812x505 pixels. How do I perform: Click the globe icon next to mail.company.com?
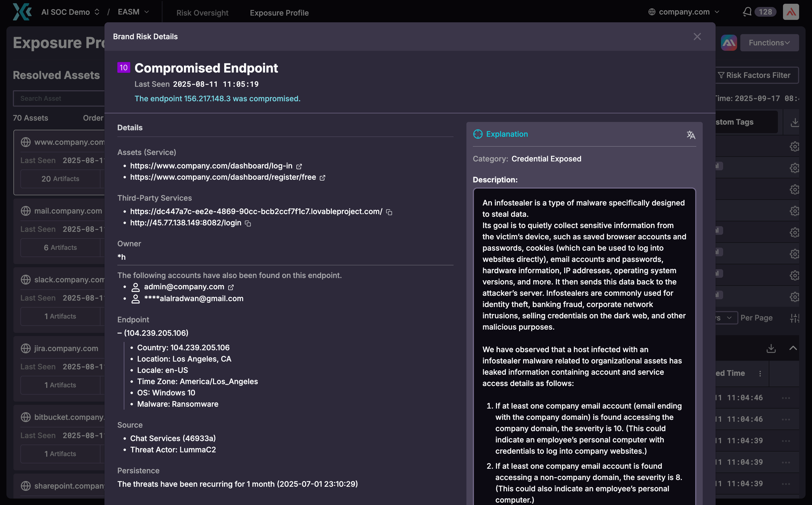(26, 211)
